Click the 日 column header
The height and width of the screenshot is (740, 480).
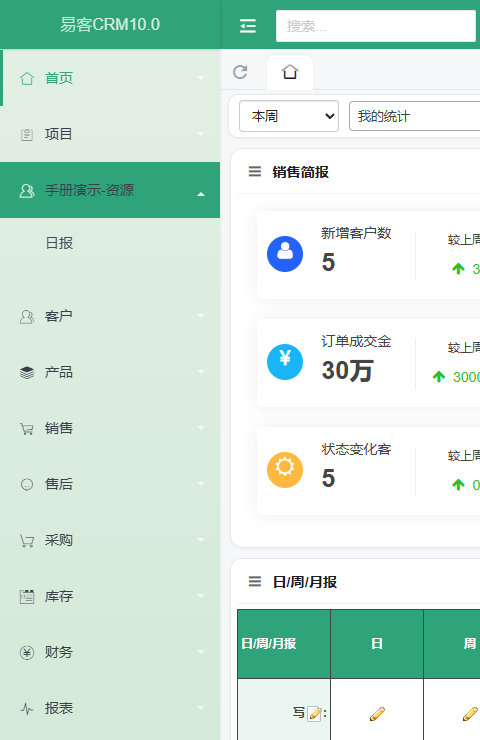(x=377, y=644)
